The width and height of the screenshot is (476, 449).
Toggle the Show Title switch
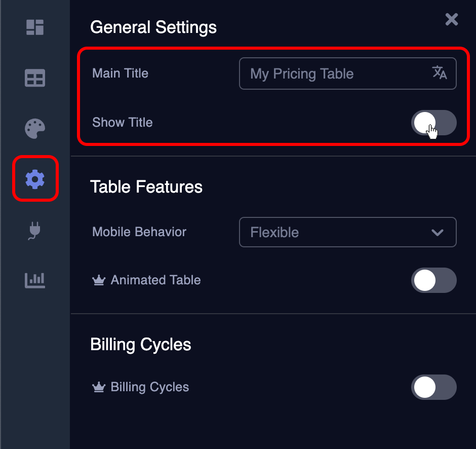click(434, 123)
